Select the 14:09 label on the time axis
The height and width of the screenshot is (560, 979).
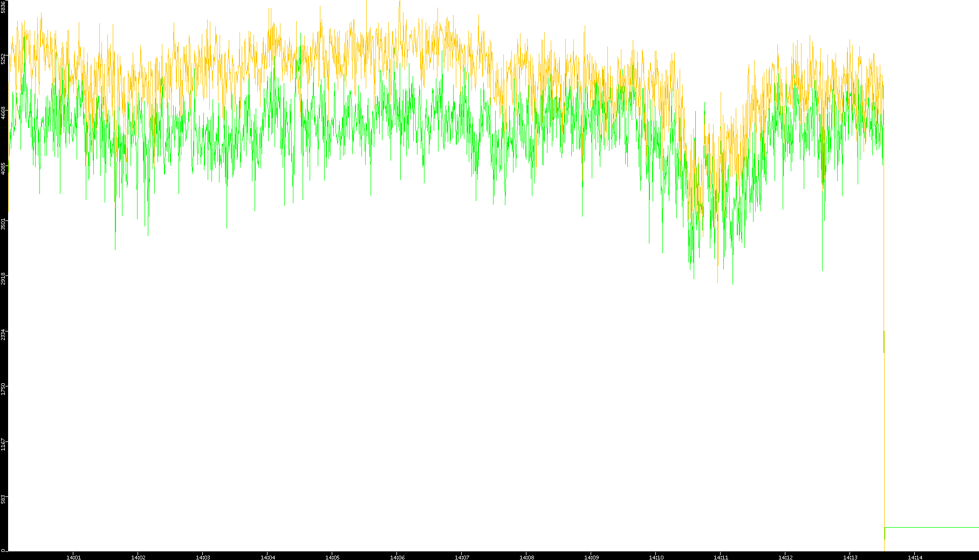point(591,557)
